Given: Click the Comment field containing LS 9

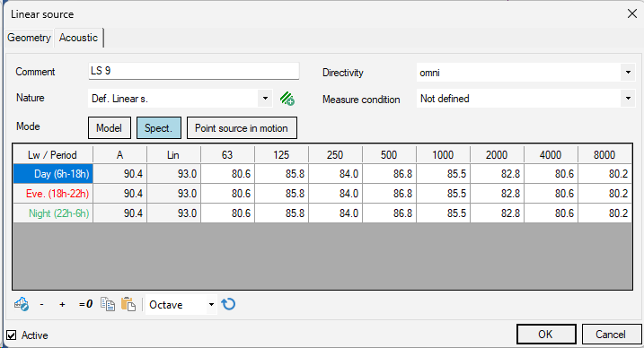Looking at the screenshot, I should click(x=193, y=71).
